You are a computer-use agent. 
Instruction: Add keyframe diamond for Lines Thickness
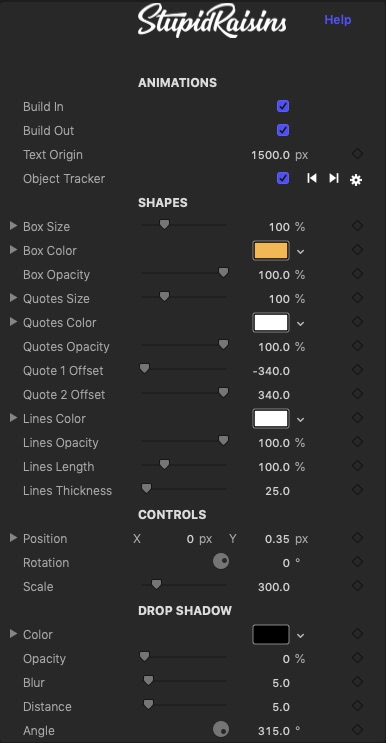click(x=358, y=489)
